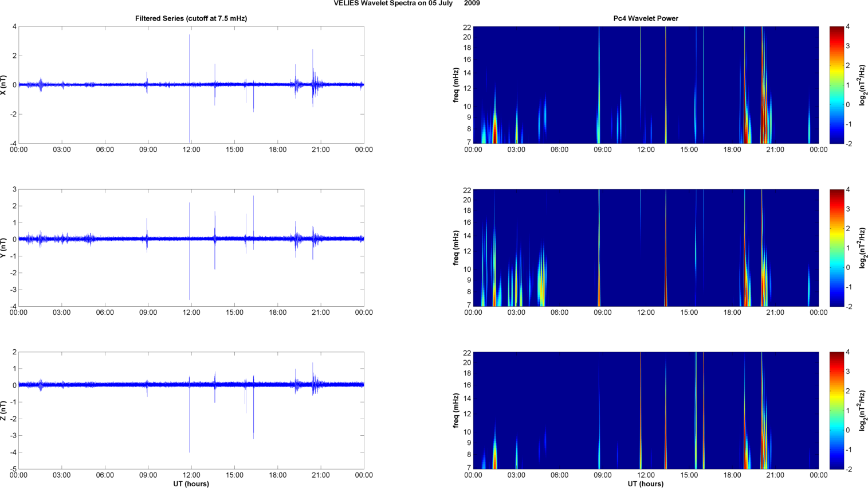Select the Filtered Series plot title
The image size is (868, 488).
pyautogui.click(x=191, y=18)
